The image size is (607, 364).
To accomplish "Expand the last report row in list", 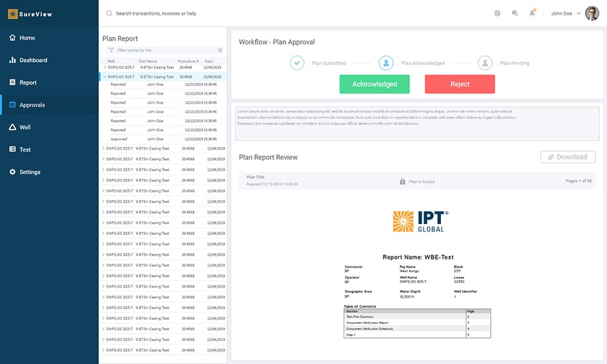I will click(x=103, y=350).
